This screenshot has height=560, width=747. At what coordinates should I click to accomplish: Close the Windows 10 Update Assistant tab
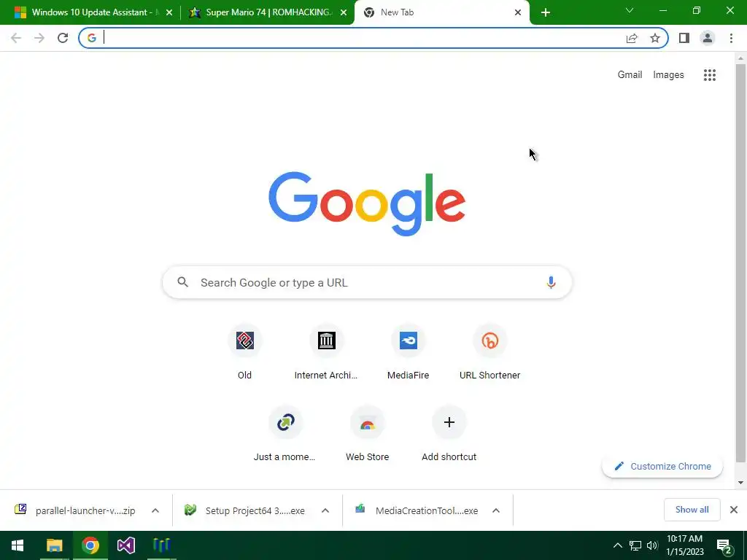tap(169, 13)
